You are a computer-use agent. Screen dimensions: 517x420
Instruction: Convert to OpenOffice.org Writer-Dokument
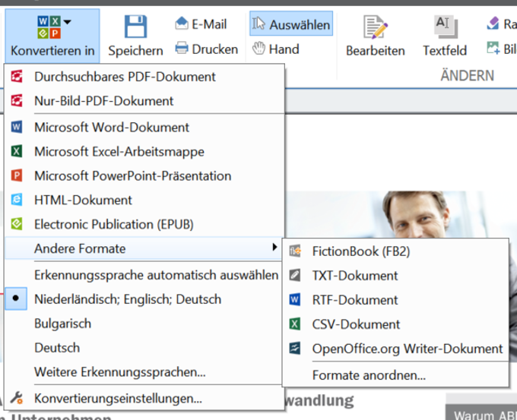[x=408, y=349]
